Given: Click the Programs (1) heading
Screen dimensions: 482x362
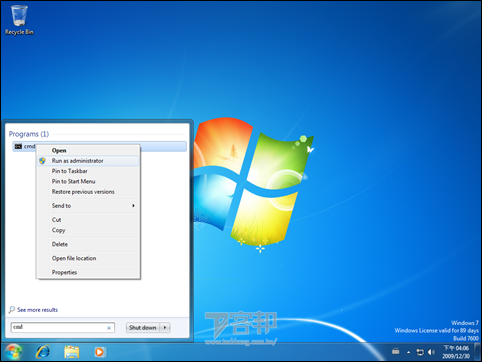Looking at the screenshot, I should pos(29,134).
